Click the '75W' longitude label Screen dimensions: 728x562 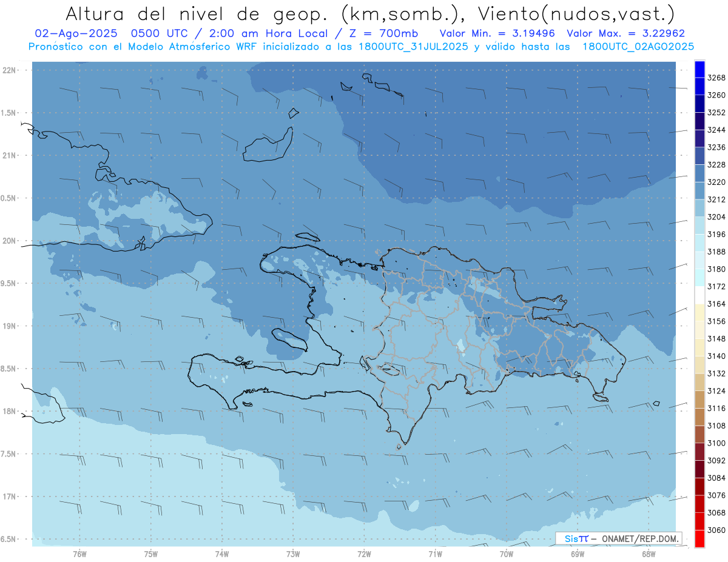pyautogui.click(x=151, y=554)
